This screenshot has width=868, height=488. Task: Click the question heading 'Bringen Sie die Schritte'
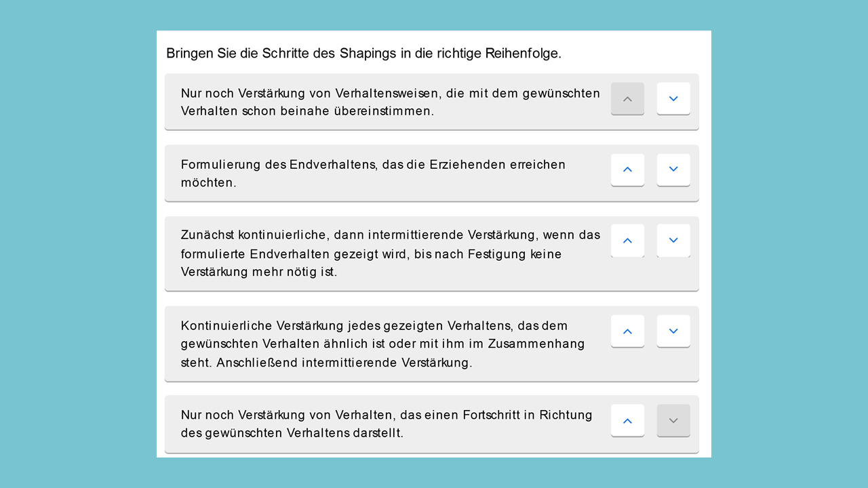[363, 53]
